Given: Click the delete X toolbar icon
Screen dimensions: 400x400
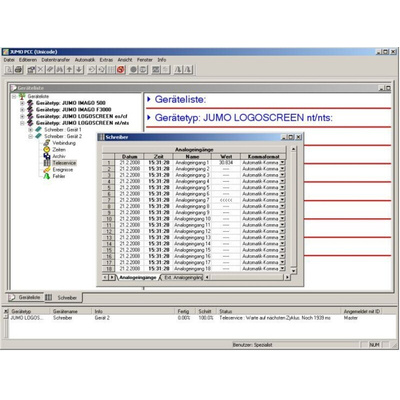Looking at the screenshot, I should (41, 69).
